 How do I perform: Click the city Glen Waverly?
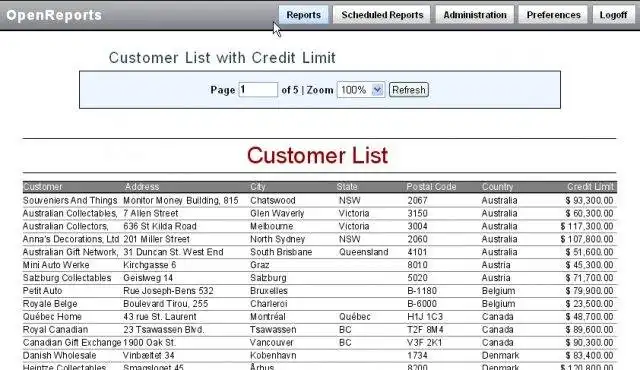[x=277, y=213]
